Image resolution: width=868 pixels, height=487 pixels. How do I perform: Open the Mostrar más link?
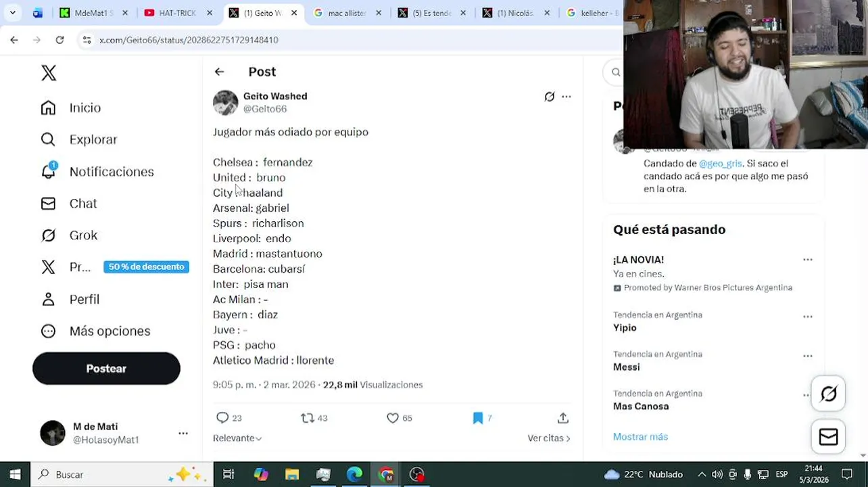click(x=640, y=437)
